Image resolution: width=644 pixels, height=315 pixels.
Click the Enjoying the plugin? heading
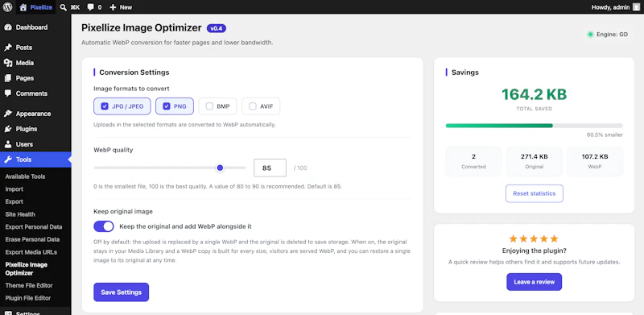534,251
